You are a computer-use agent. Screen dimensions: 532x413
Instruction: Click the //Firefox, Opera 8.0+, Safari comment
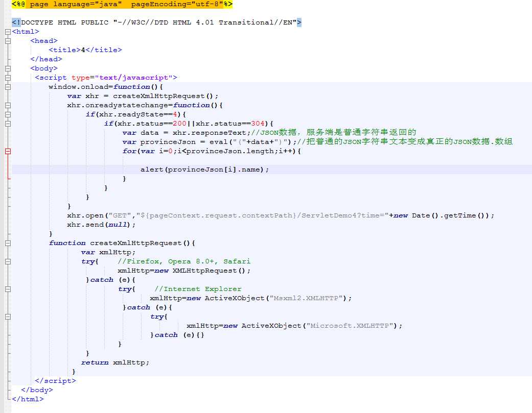[184, 261]
